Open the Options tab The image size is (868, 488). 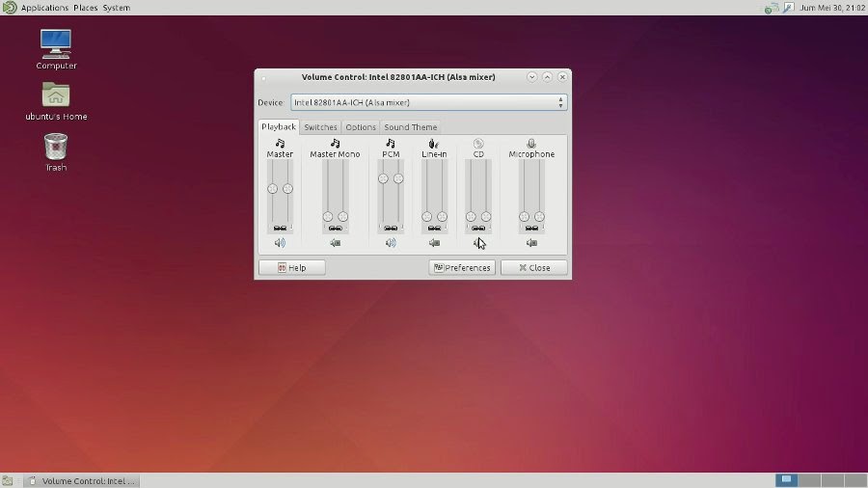pos(361,127)
